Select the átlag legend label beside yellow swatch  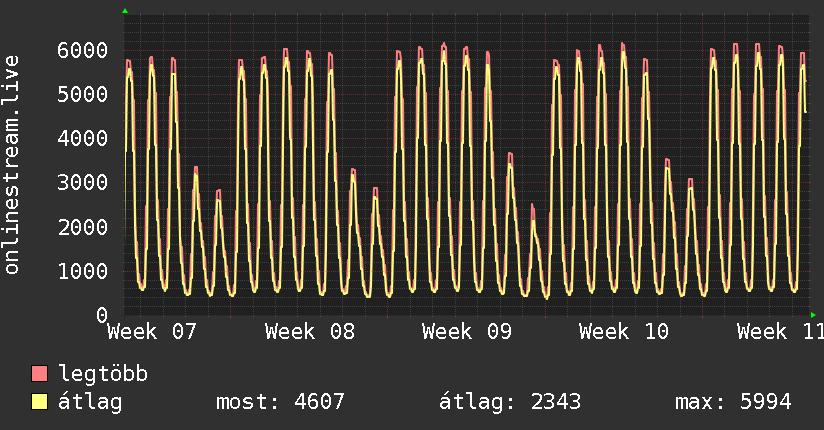point(90,402)
